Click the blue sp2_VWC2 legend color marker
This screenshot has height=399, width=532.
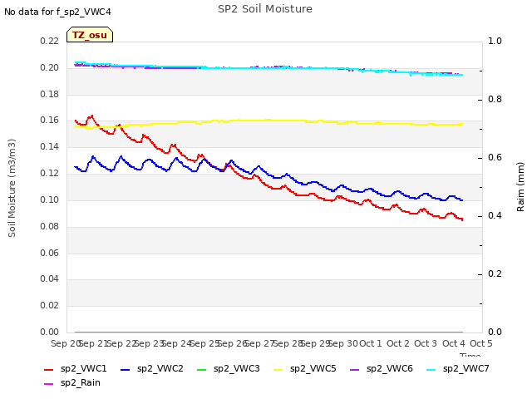coord(126,369)
